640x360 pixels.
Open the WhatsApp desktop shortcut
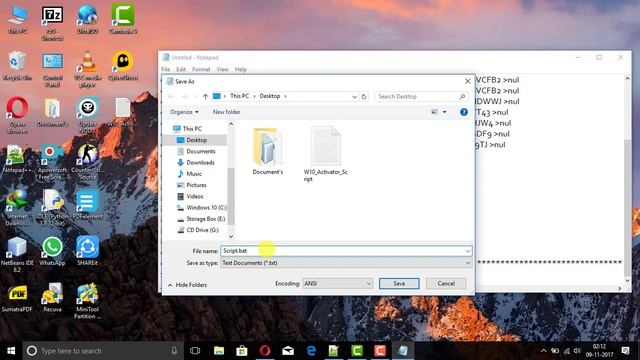pyautogui.click(x=52, y=251)
